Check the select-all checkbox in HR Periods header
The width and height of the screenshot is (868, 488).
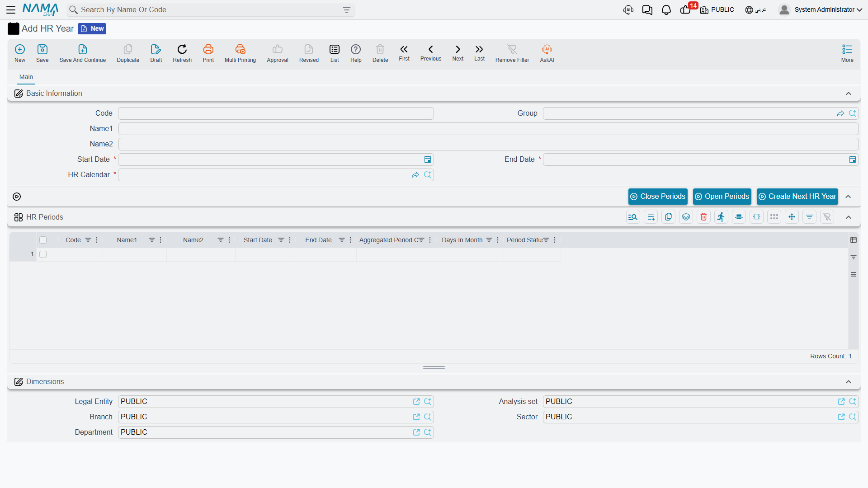point(43,240)
